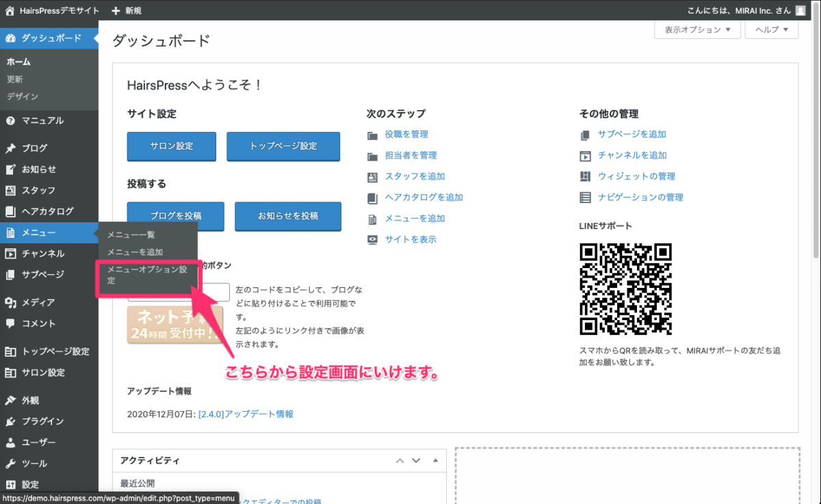Click the LINEサポート QR code image
The image size is (821, 504).
point(625,289)
